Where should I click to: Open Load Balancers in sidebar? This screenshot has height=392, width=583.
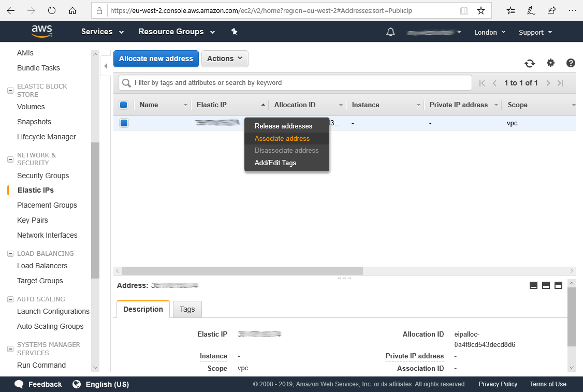(42, 266)
